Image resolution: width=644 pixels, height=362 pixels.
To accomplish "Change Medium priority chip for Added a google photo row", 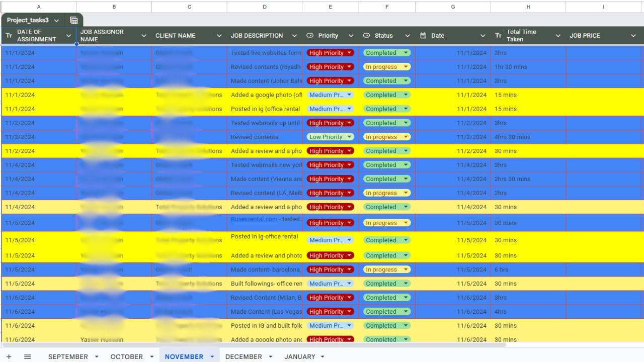I will coord(331,95).
